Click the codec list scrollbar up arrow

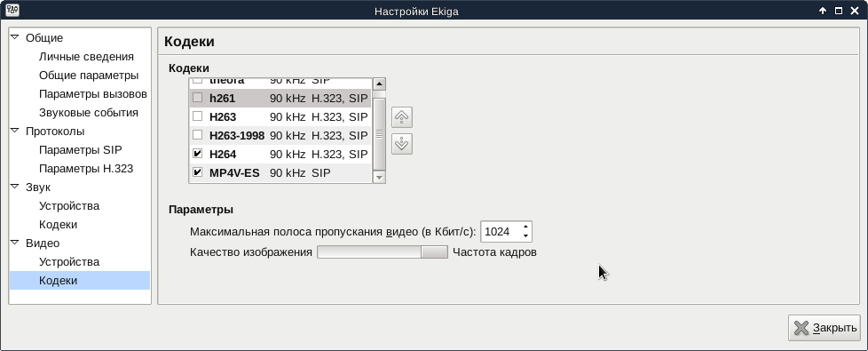pos(379,84)
